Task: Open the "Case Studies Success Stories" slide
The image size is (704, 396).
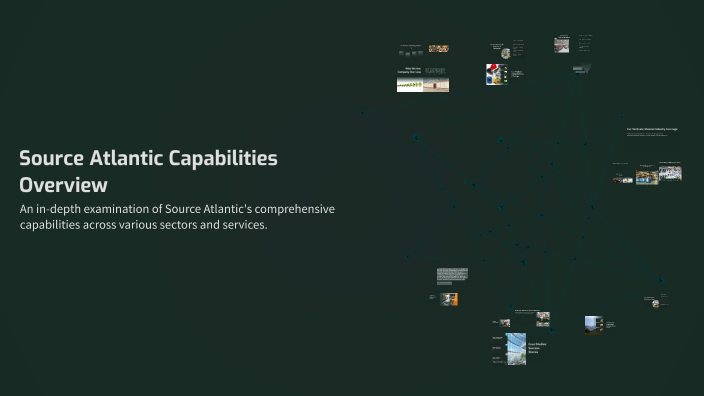Action: click(520, 348)
